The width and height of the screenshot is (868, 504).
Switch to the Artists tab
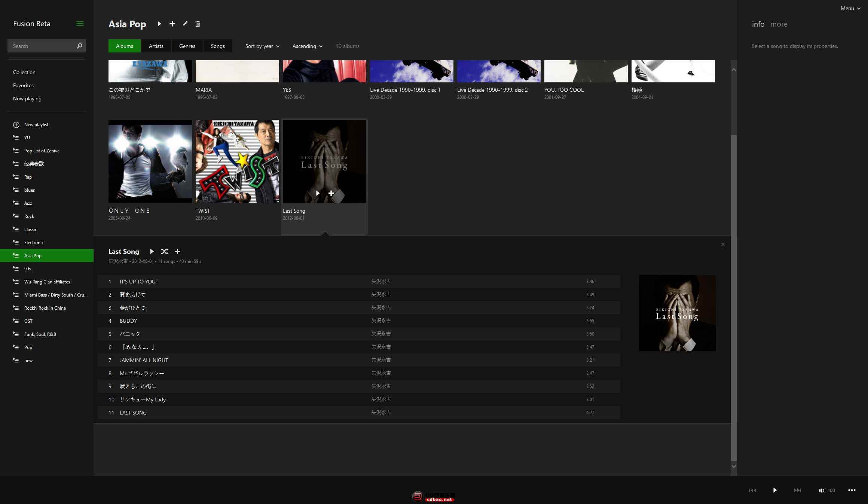[156, 46]
